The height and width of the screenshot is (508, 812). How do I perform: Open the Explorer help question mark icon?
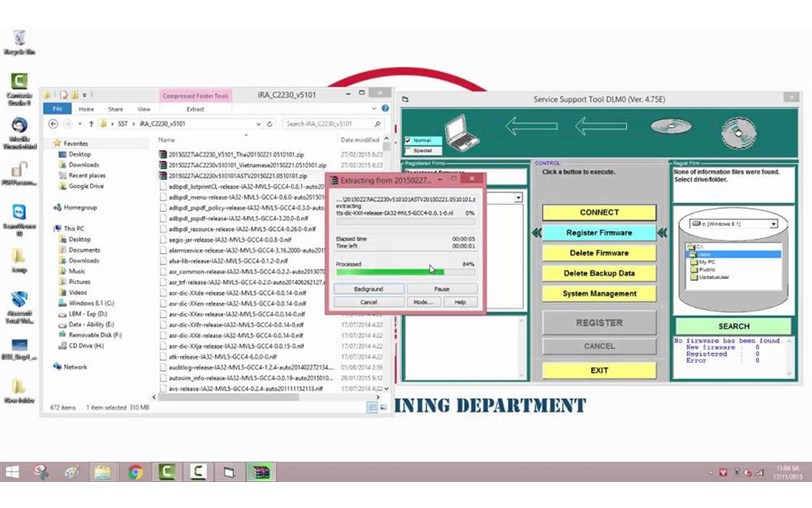[x=385, y=109]
